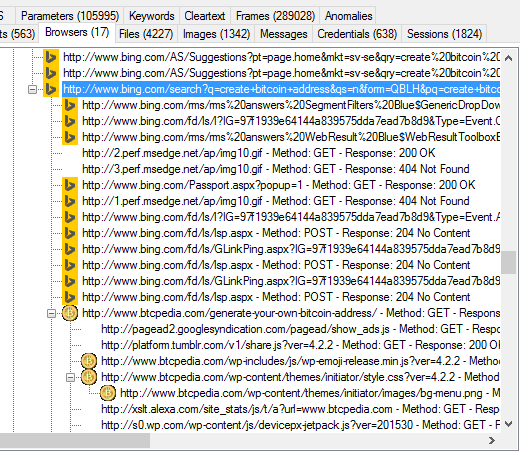The width and height of the screenshot is (520, 452).
Task: Select the 2.perf.msedge.net img10.gif 200 OK entry
Action: tap(259, 153)
